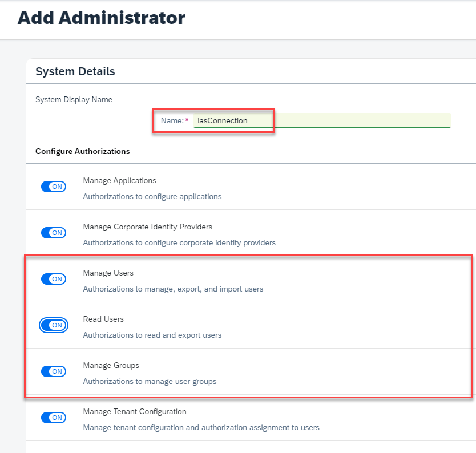Disable the Manage Corporate Identity Providers toggle
Image resolution: width=476 pixels, height=453 pixels.
coord(54,233)
